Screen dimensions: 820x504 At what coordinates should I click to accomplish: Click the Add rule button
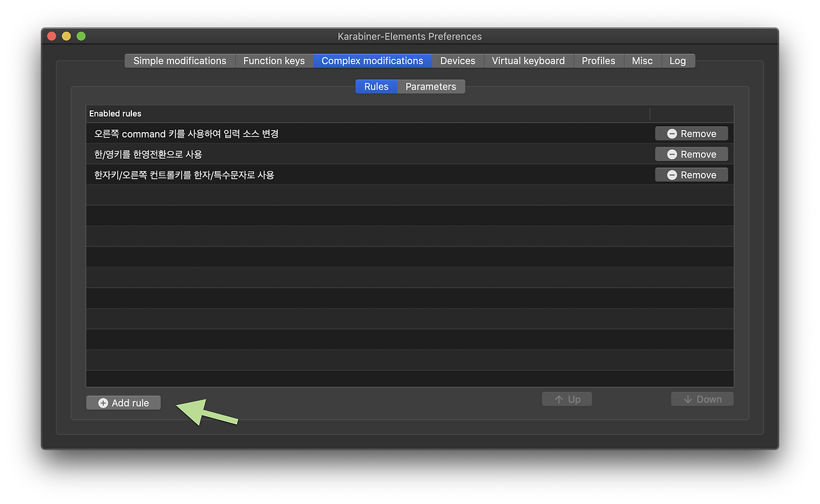pos(123,403)
